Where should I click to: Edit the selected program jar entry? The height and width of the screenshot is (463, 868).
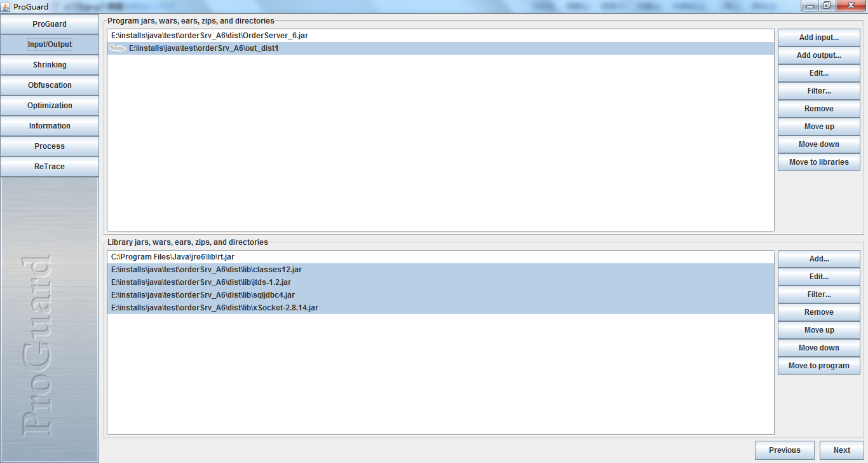[818, 73]
